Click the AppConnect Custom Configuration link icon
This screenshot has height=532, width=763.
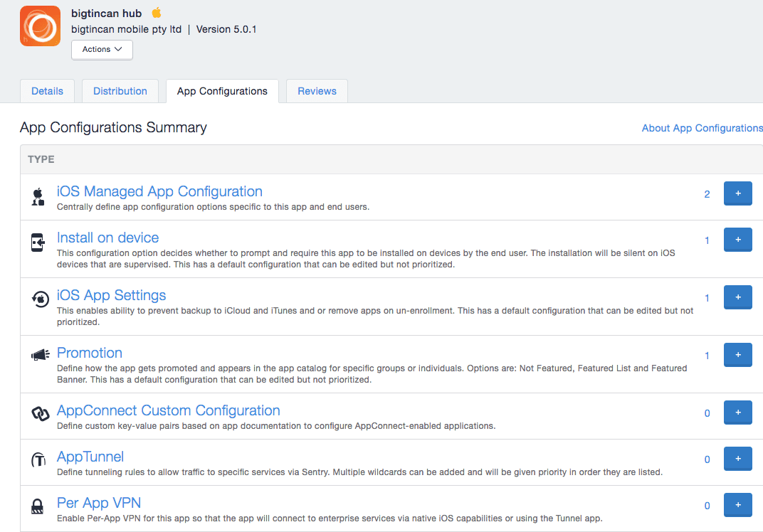[40, 413]
